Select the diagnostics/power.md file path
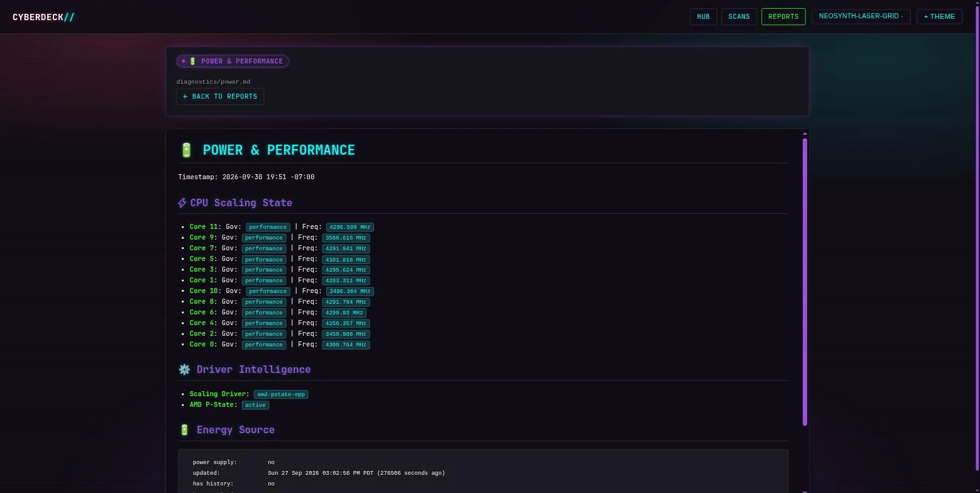980x493 pixels. [213, 82]
